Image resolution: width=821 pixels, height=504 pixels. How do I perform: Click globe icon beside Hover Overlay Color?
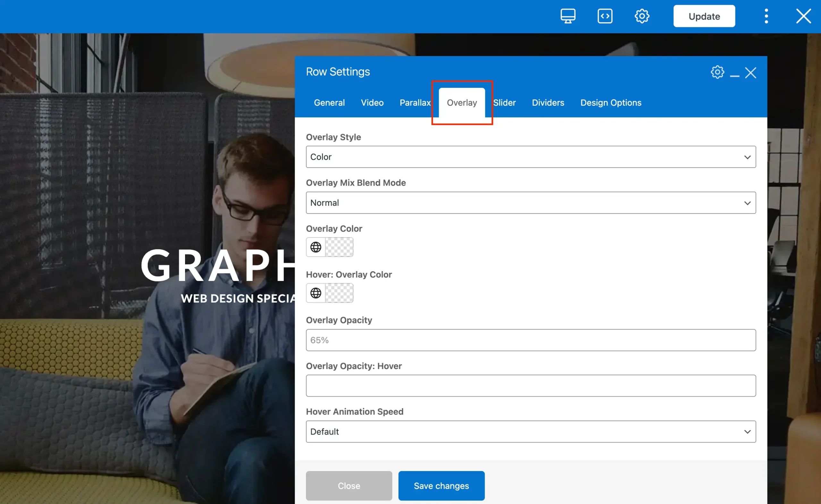316,293
